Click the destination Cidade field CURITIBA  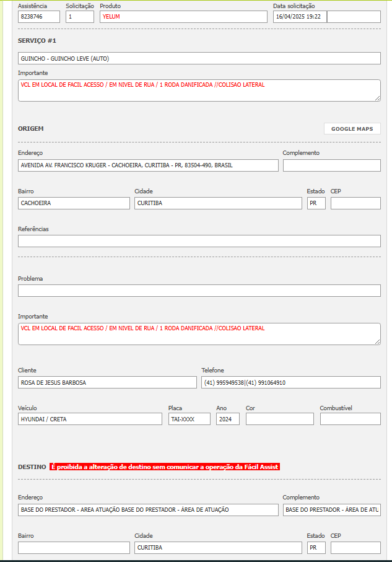218,548
